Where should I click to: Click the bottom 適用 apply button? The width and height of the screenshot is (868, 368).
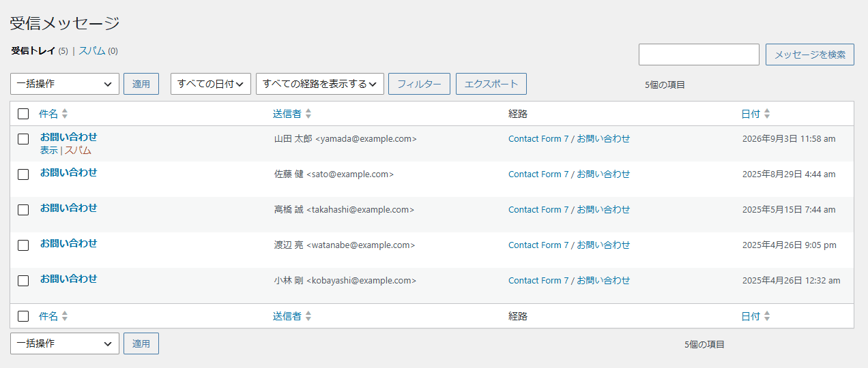point(141,343)
